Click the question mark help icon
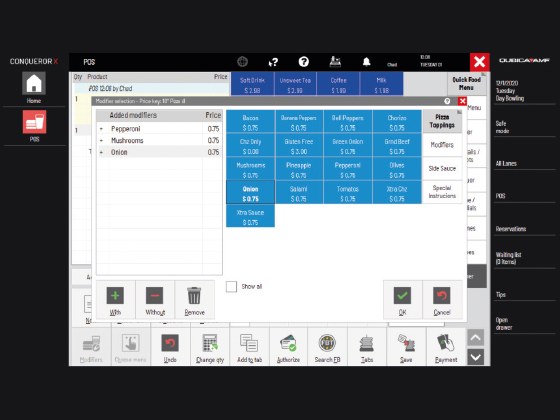The image size is (560, 420). pos(304,62)
